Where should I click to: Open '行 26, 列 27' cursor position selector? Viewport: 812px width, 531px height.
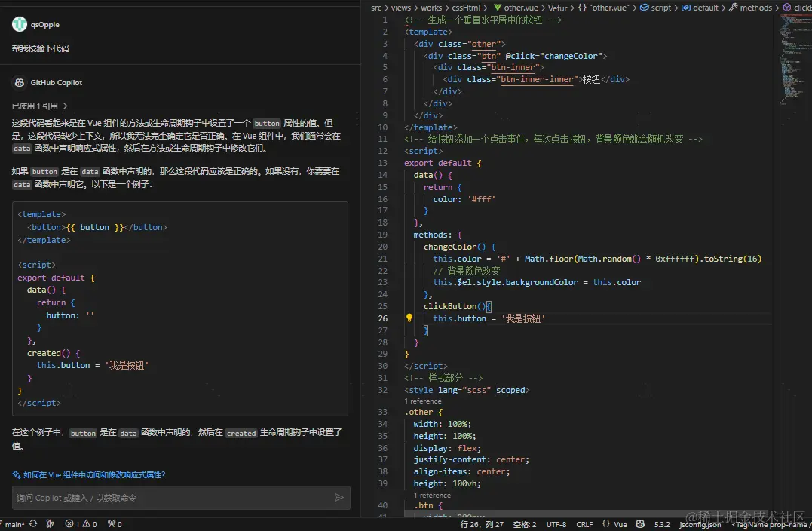(x=482, y=524)
